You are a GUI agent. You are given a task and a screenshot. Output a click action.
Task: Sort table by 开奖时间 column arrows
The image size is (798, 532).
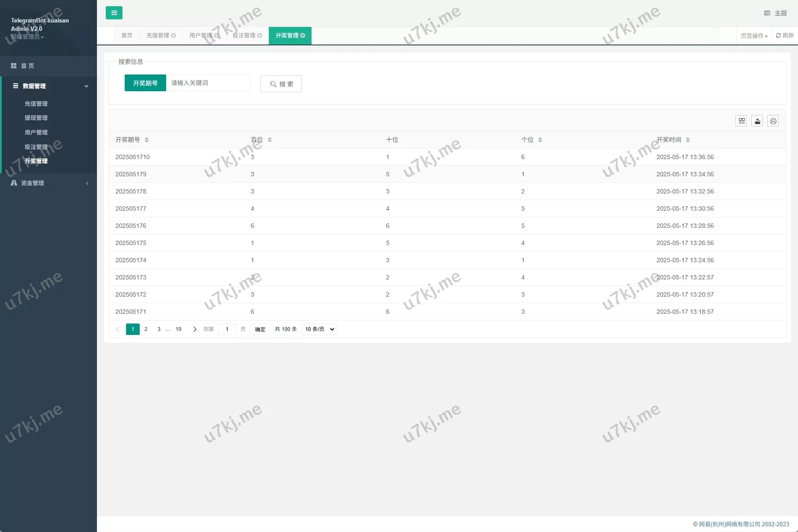[x=687, y=140]
